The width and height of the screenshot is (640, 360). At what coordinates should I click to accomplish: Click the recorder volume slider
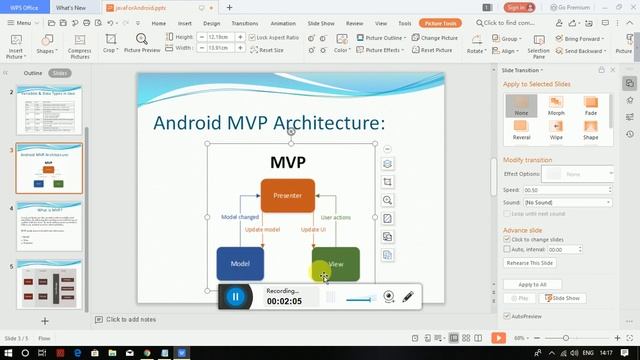pyautogui.click(x=360, y=300)
